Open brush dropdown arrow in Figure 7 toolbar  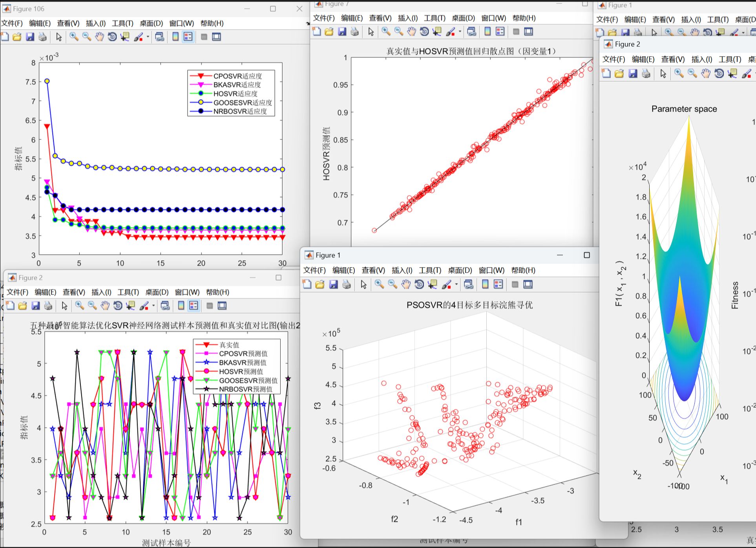460,32
